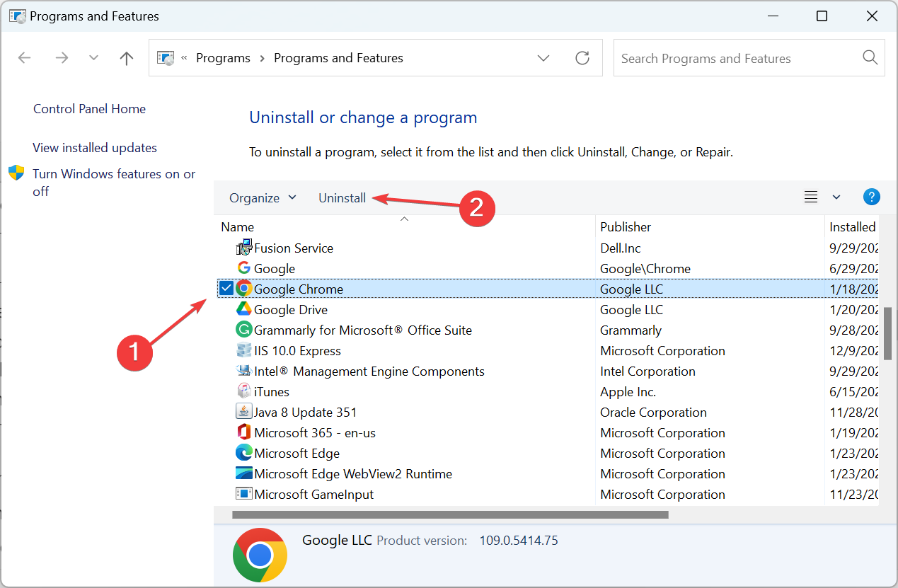This screenshot has height=588, width=898.
Task: Click the large Chrome icon in details pane
Action: [x=260, y=555]
